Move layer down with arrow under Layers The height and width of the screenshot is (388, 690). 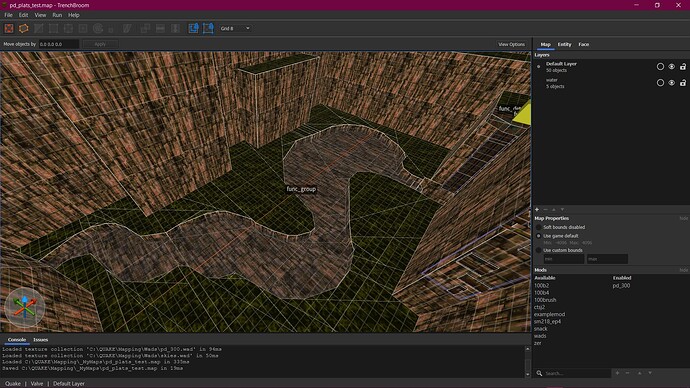coord(562,210)
